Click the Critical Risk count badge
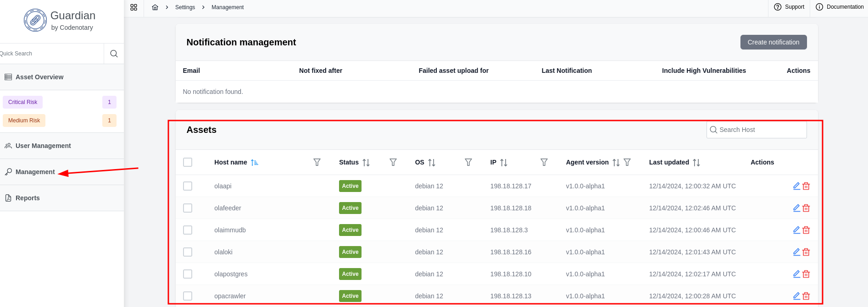868x307 pixels. (109, 102)
